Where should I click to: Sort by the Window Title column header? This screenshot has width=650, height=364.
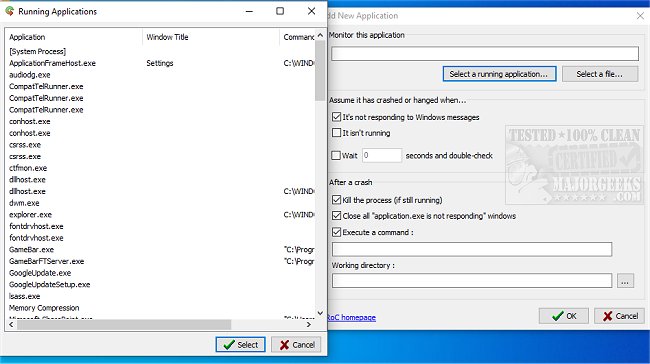coord(211,37)
